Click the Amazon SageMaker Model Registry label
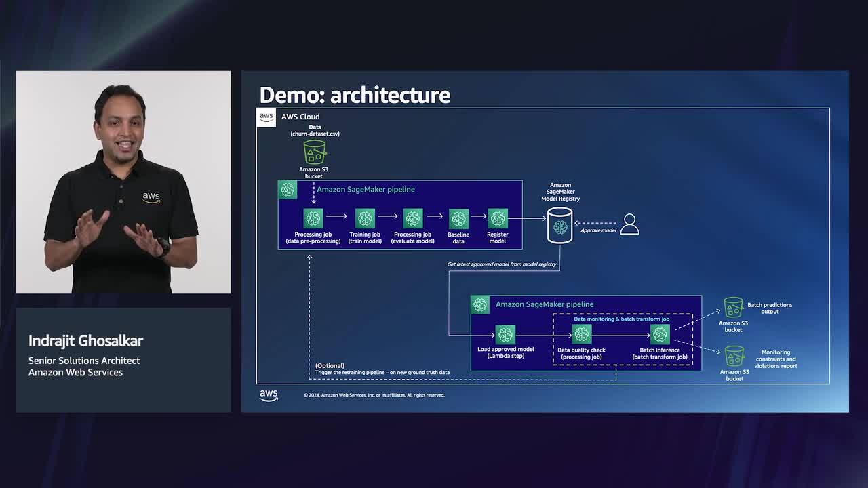868x488 pixels. (560, 192)
